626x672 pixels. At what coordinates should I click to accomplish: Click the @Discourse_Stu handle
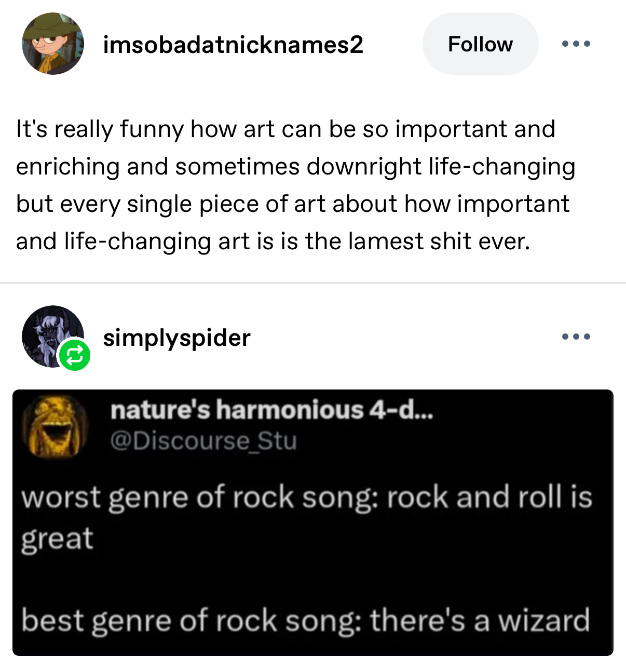pyautogui.click(x=203, y=441)
